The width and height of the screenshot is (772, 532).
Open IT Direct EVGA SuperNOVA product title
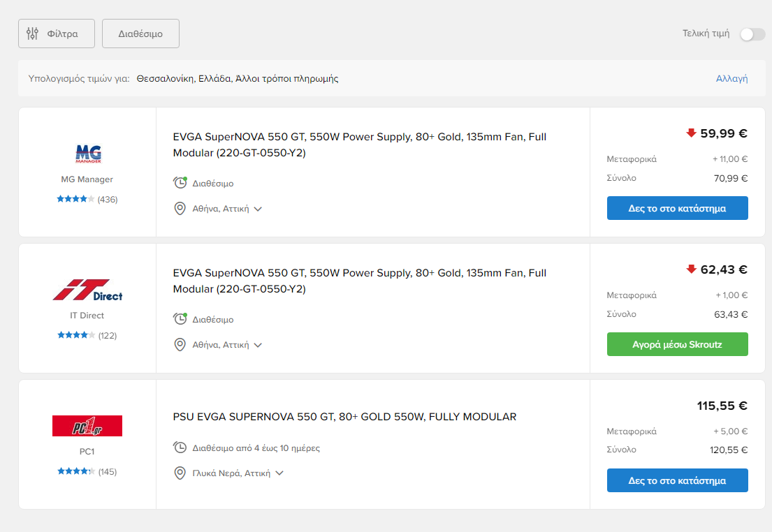pyautogui.click(x=359, y=281)
